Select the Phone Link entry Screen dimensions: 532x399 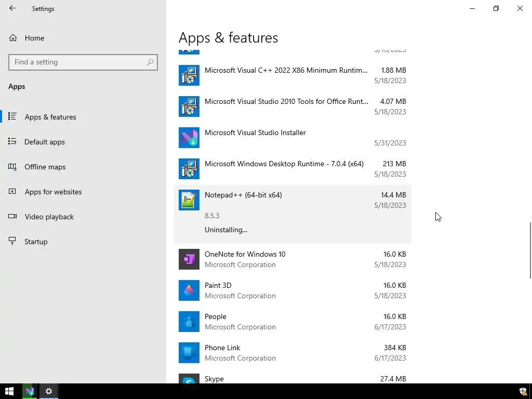point(292,353)
